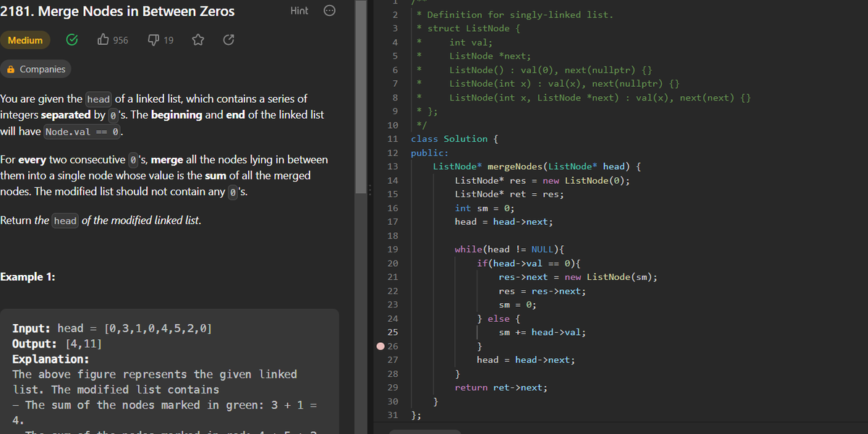Image resolution: width=868 pixels, height=434 pixels.
Task: Click the 'Example 1:' heading
Action: tap(27, 277)
